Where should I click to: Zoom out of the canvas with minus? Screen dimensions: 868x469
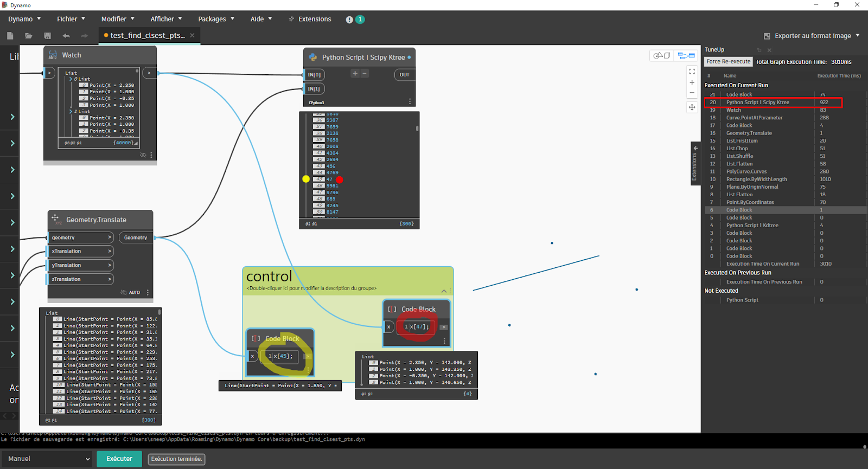(x=692, y=93)
